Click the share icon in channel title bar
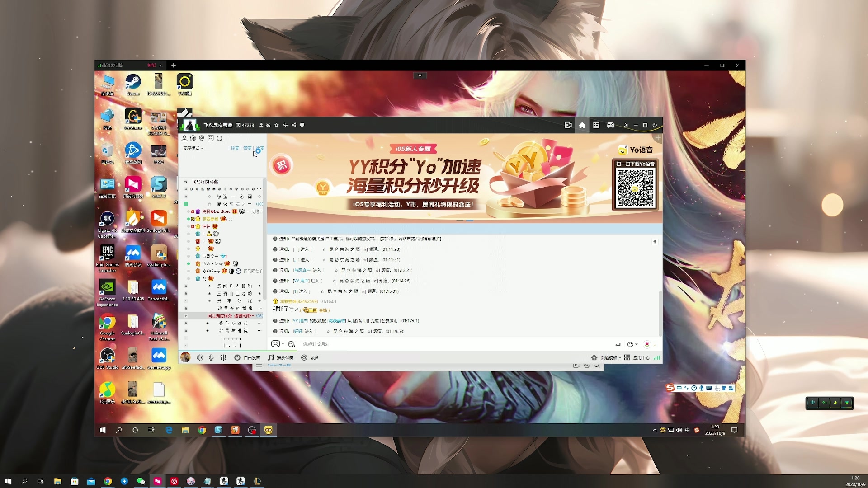Viewport: 868px width, 488px height. (x=293, y=125)
